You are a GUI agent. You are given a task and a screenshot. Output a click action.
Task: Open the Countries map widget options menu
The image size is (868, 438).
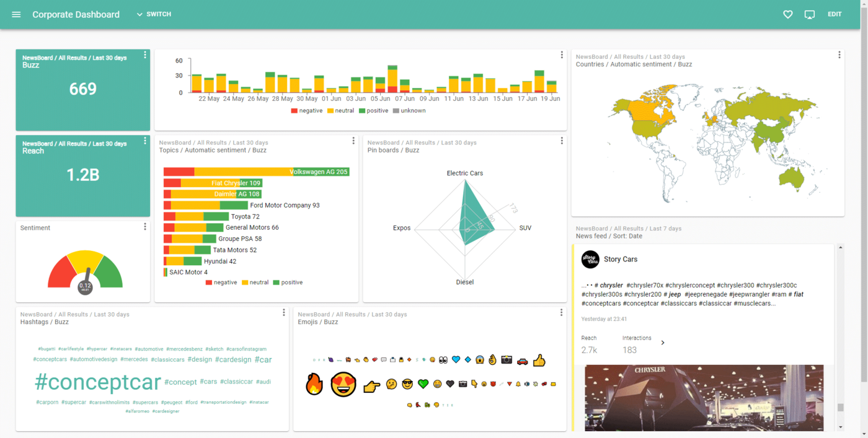point(839,55)
